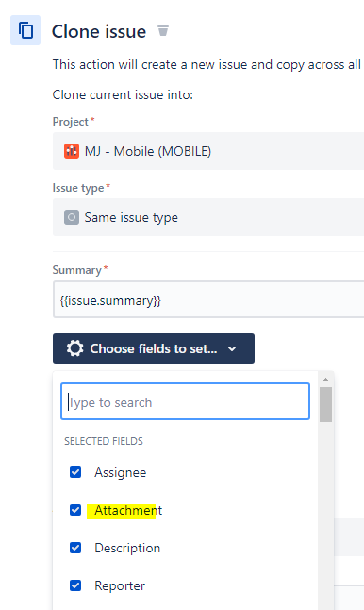Select the Description field label
This screenshot has width=364, height=610.
(127, 548)
